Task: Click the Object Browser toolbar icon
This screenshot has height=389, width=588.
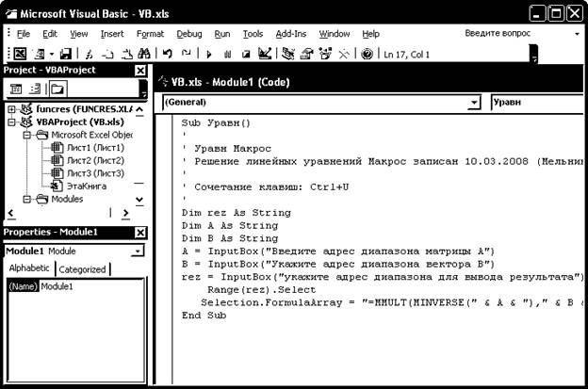Action: (325, 54)
